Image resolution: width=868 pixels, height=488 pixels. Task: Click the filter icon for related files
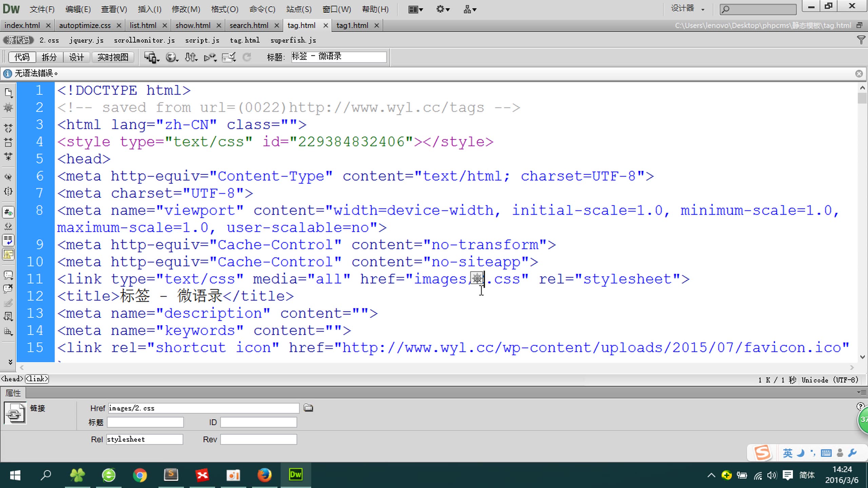861,40
